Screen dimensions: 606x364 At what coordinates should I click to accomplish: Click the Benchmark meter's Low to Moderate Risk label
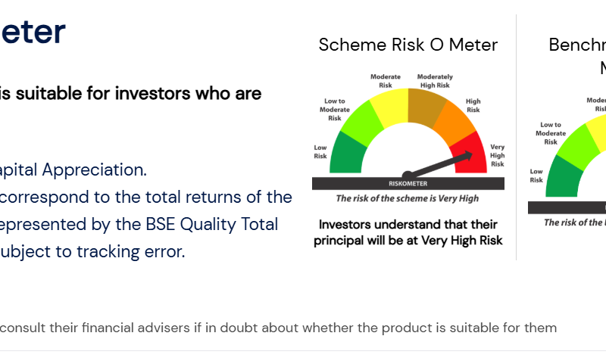pos(551,133)
